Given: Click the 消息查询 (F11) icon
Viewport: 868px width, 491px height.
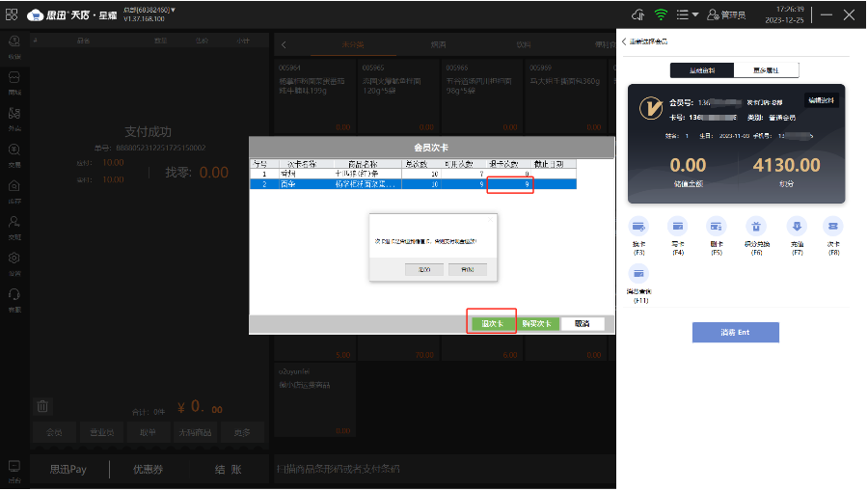Looking at the screenshot, I should click(638, 273).
